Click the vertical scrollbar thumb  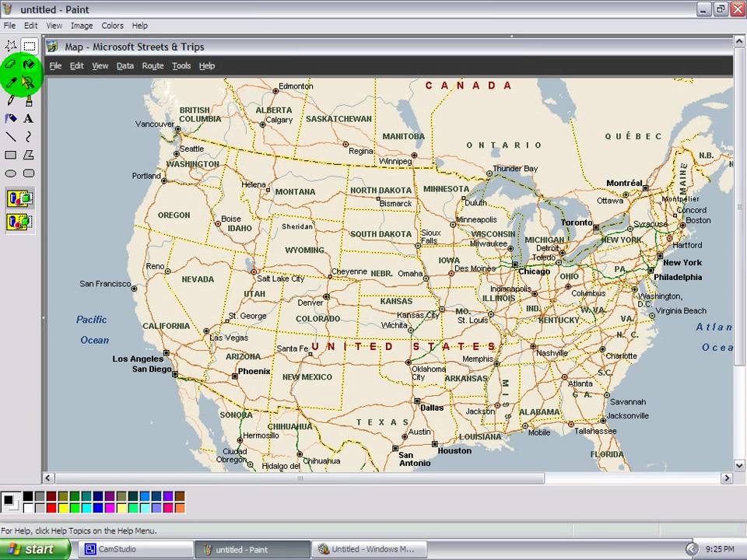click(739, 207)
